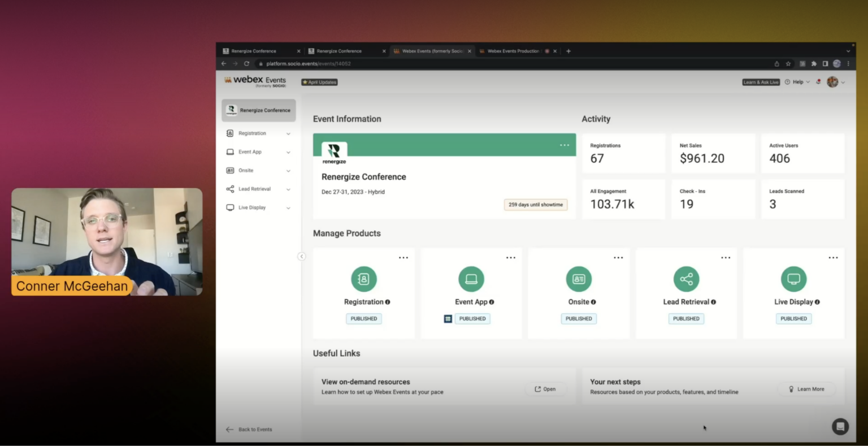Open the Event App product icon
This screenshot has width=868, height=446.
click(x=471, y=279)
